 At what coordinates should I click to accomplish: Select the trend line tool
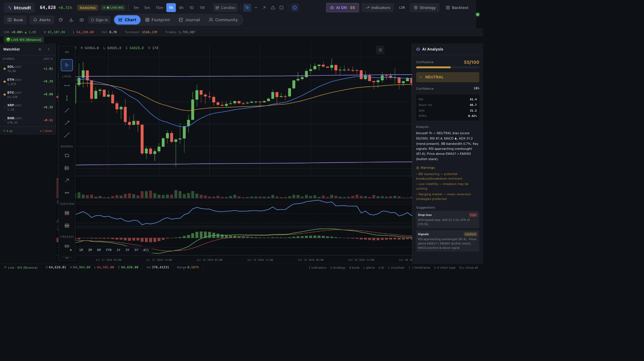point(67,110)
